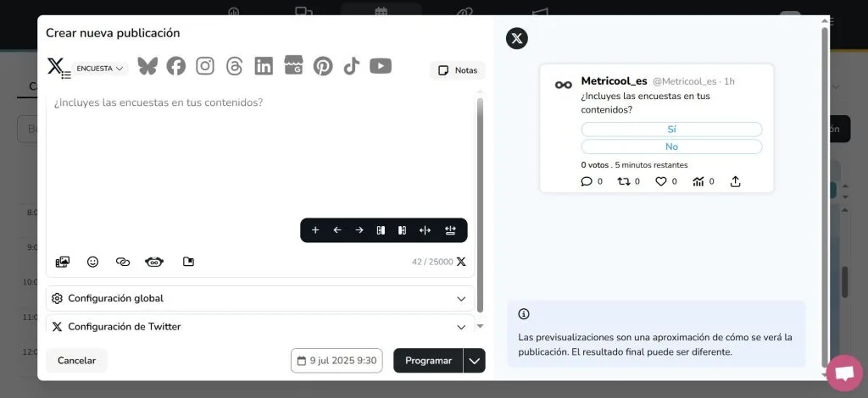Click the plus icon in thread toolbar
Image resolution: width=868 pixels, height=398 pixels.
315,230
